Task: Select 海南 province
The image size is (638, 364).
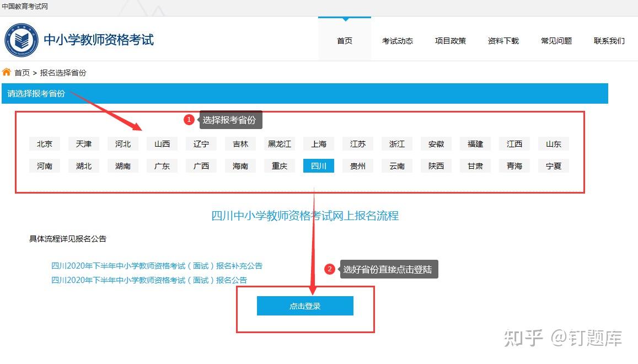Action: [240, 165]
